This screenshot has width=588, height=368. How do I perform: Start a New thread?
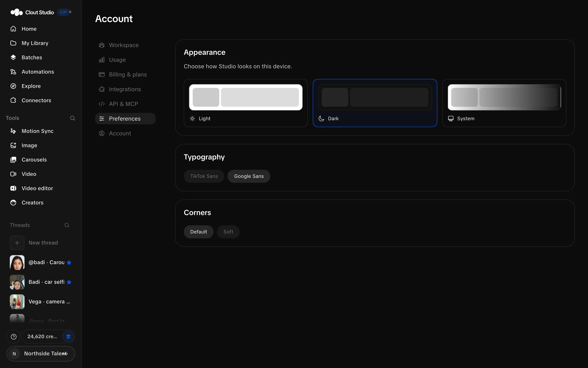click(41, 243)
